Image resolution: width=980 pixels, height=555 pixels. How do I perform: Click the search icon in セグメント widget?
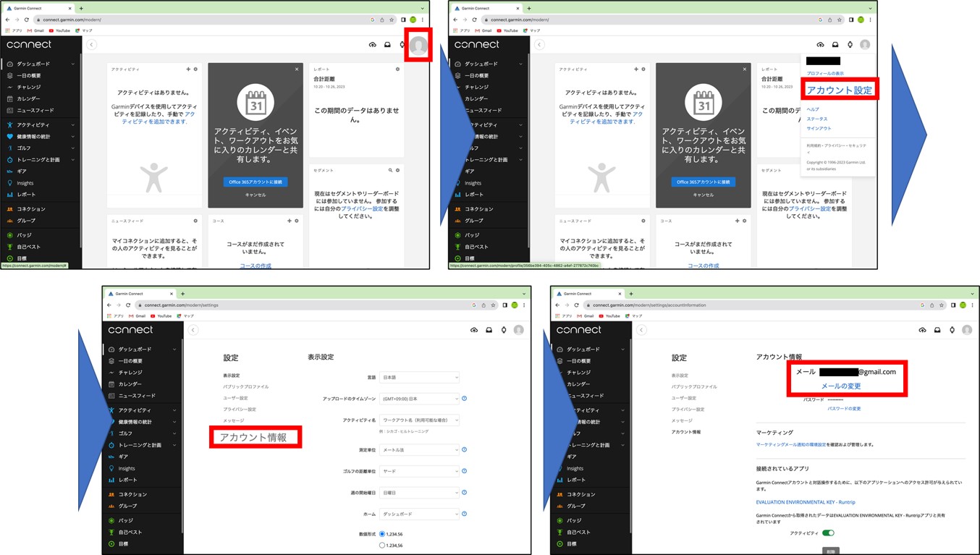[390, 171]
